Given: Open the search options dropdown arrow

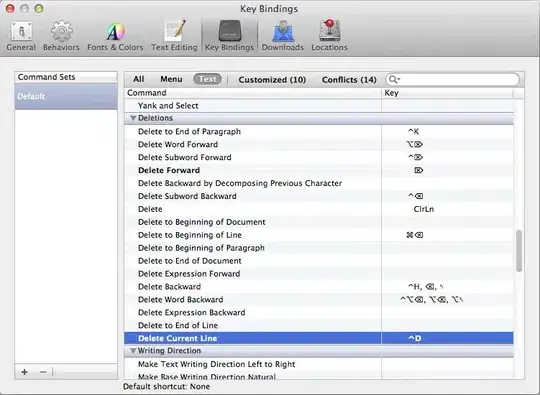Looking at the screenshot, I should [x=398, y=79].
